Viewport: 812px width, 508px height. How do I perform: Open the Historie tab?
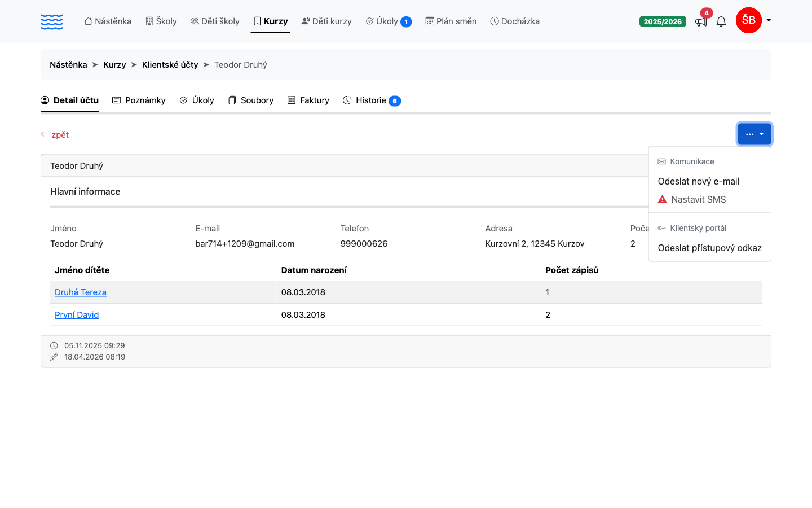point(372,100)
